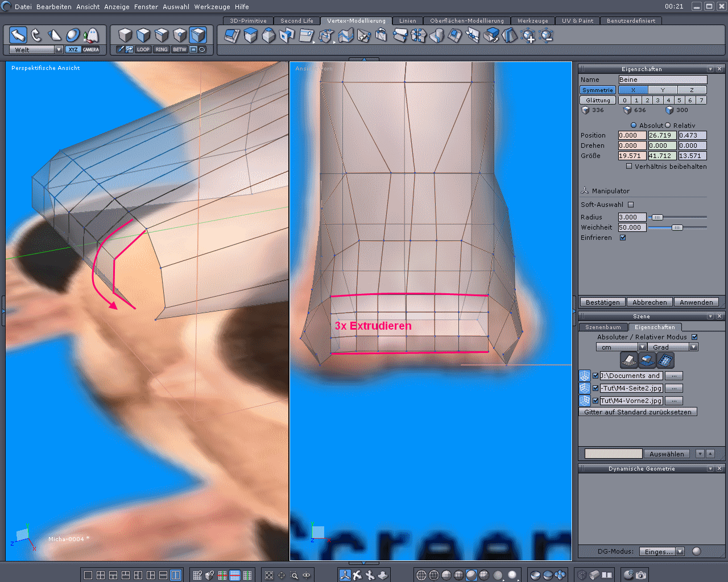Switch to the 3D-Primitive tab
The image size is (728, 582).
coord(248,21)
